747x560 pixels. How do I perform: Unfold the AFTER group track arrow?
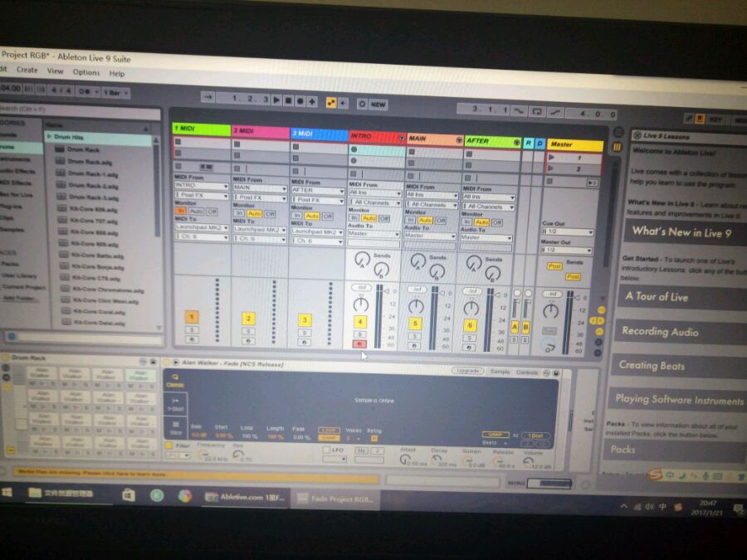tap(516, 143)
